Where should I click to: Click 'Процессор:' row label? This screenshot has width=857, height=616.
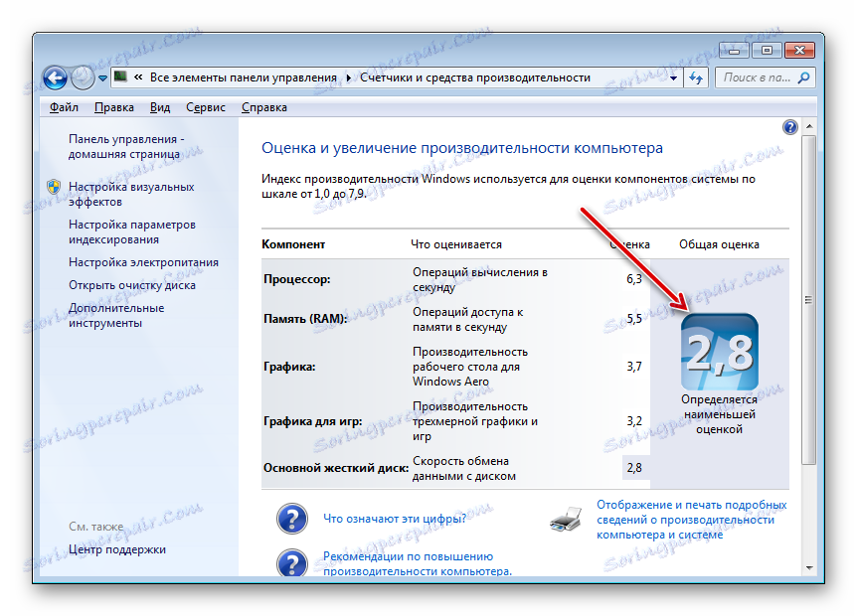click(x=297, y=279)
